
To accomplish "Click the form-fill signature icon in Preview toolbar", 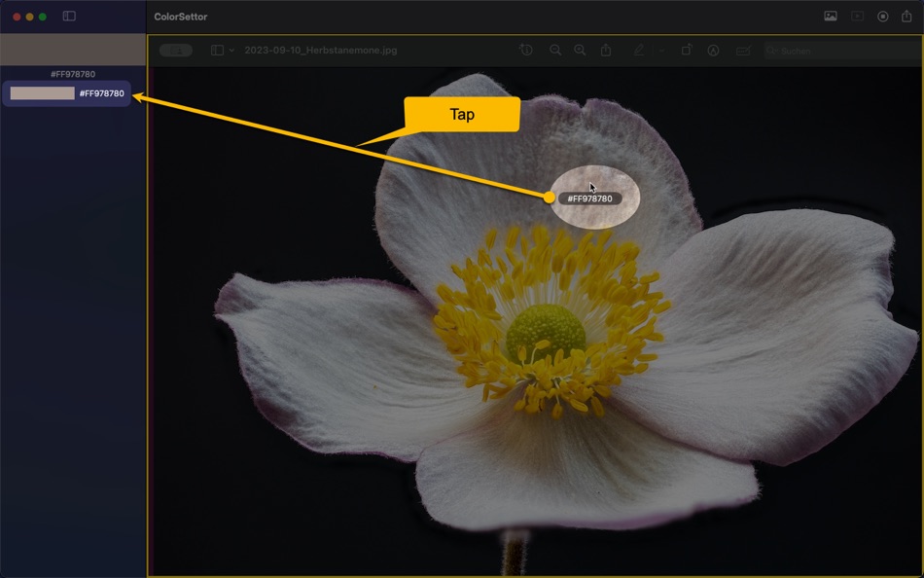I will [x=743, y=51].
